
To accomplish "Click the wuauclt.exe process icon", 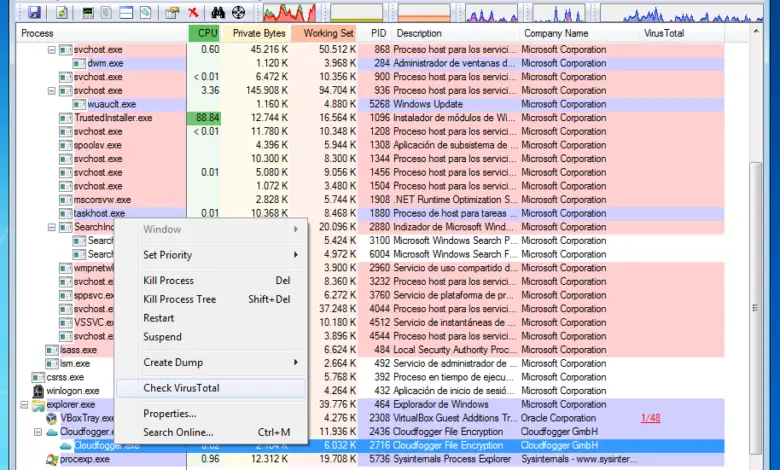I will 79,104.
